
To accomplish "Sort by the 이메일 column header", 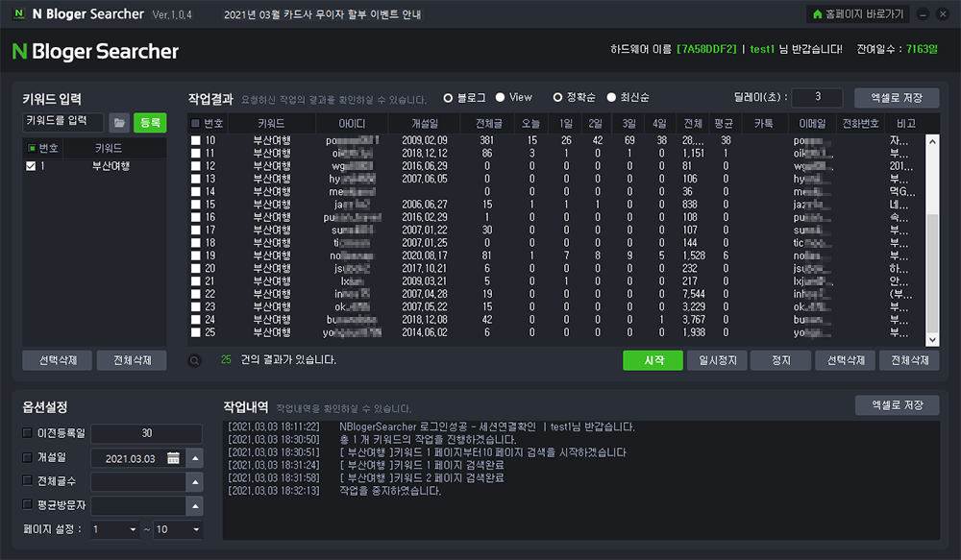I will pyautogui.click(x=813, y=124).
